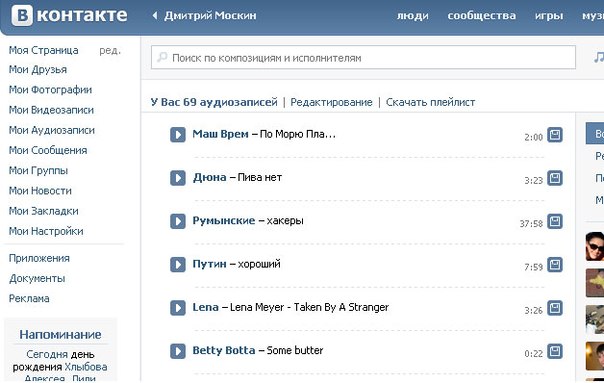The height and width of the screenshot is (383, 604).
Task: Click the Скачать плейлист link
Action: [x=430, y=102]
